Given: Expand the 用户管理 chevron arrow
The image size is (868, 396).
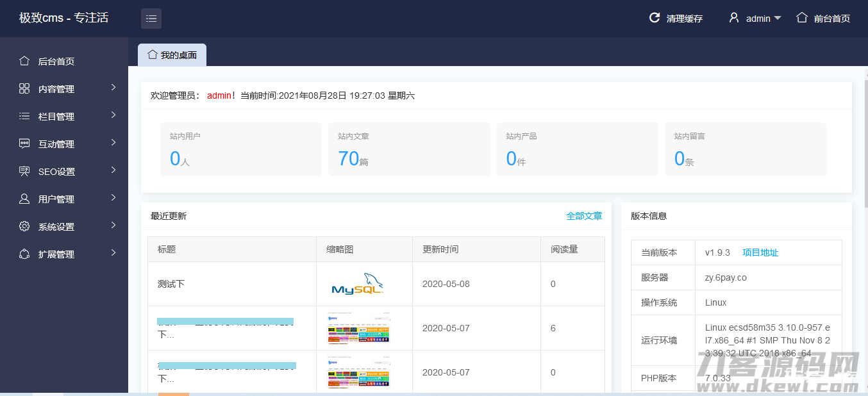Looking at the screenshot, I should [113, 197].
